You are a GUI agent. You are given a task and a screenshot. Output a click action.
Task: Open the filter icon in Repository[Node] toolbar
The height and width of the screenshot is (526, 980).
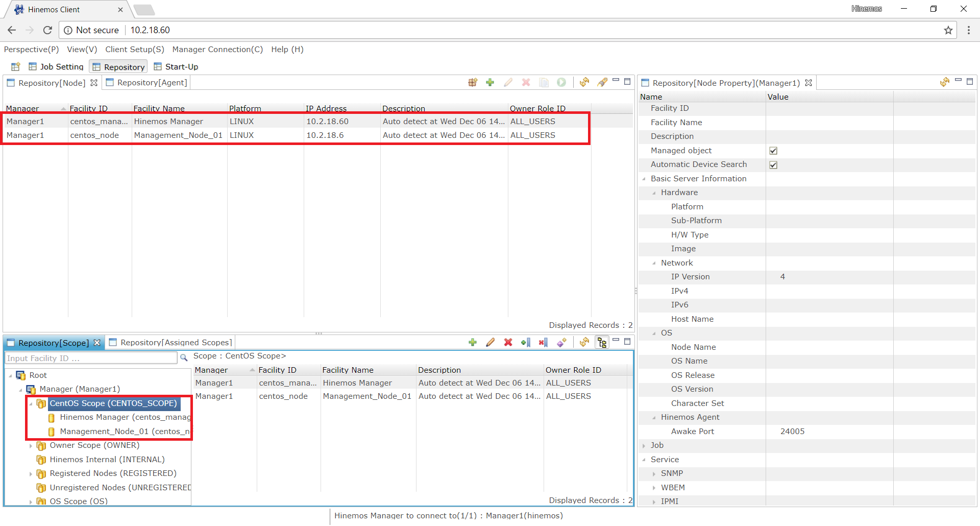602,82
